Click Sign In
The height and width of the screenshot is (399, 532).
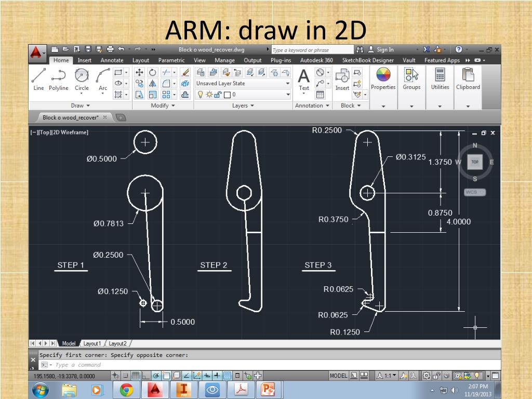click(x=381, y=49)
